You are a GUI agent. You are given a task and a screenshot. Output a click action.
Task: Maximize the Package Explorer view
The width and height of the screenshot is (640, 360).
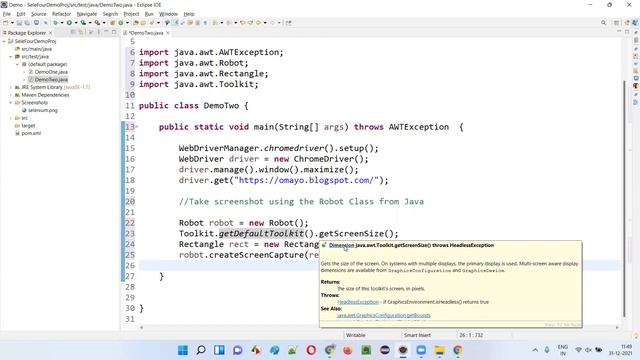tap(114, 32)
